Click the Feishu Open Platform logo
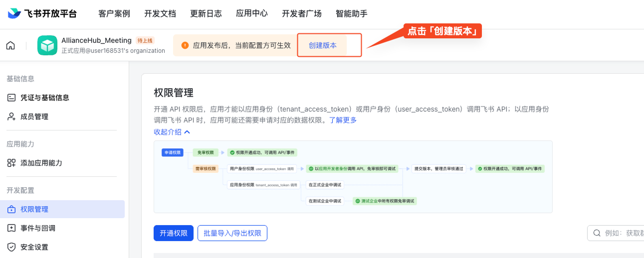Screen dimensions: 644x258 42,13
